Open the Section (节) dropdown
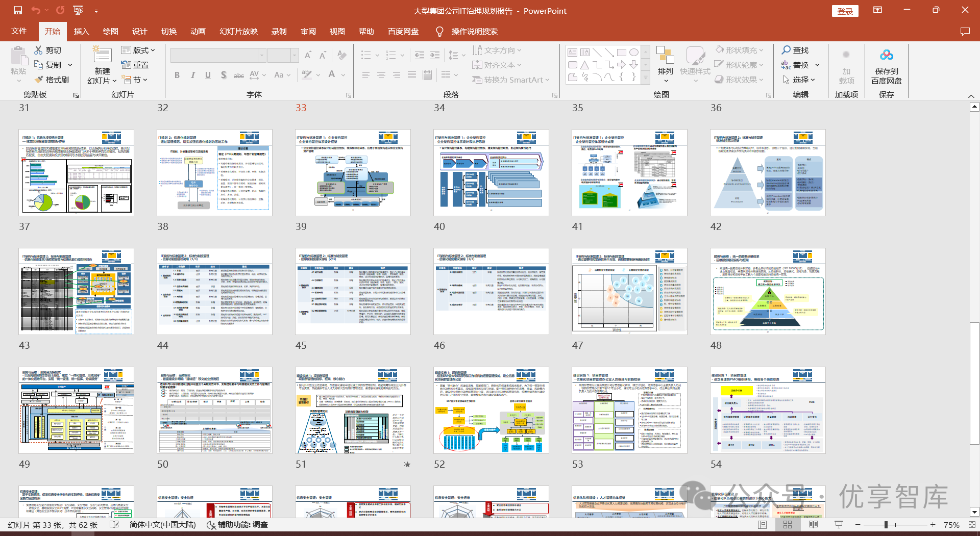Screen dimensions: 980x536 coord(135,80)
